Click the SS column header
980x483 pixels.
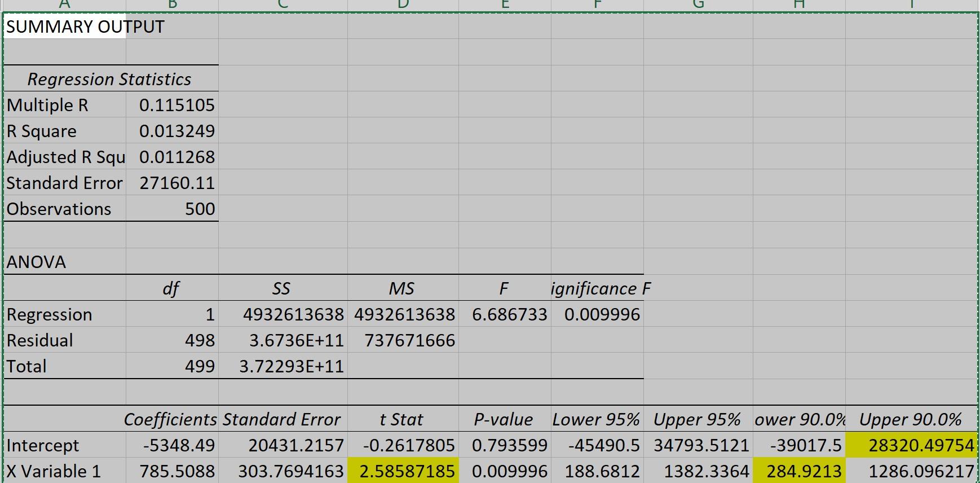(x=283, y=288)
